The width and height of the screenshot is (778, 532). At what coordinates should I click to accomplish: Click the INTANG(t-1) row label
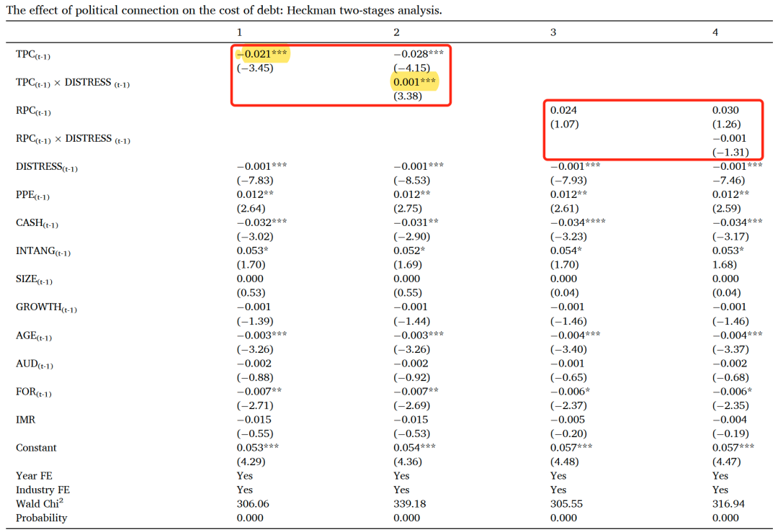pos(43,251)
